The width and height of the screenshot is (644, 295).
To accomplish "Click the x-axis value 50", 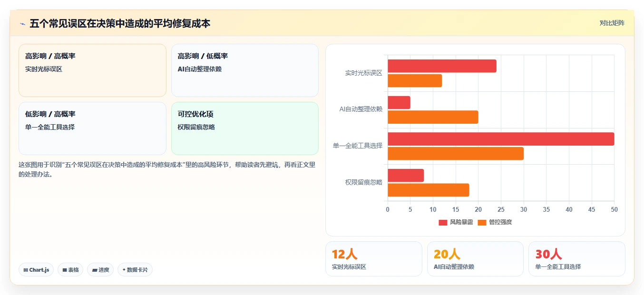I will click(x=614, y=209).
